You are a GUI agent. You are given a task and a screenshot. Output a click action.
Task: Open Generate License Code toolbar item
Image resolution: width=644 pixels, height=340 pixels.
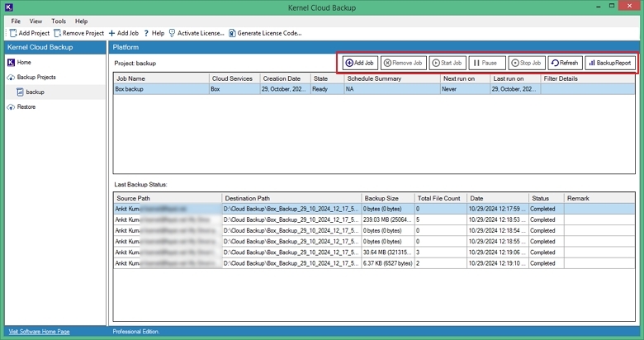tap(265, 33)
